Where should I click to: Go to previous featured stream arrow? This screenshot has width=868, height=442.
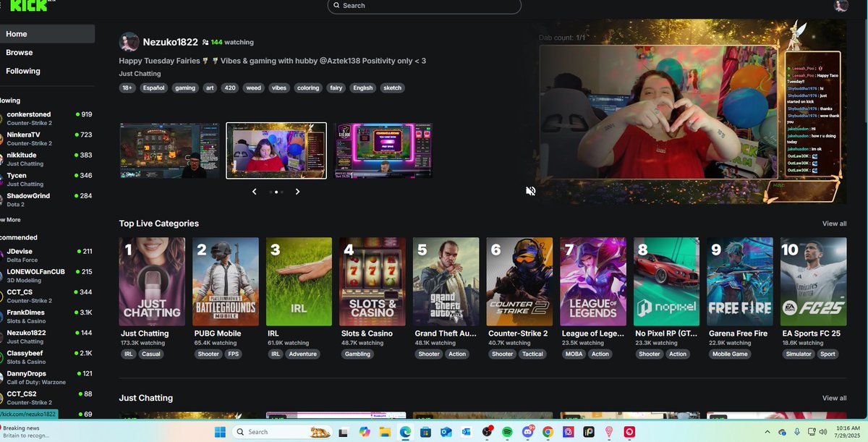254,192
